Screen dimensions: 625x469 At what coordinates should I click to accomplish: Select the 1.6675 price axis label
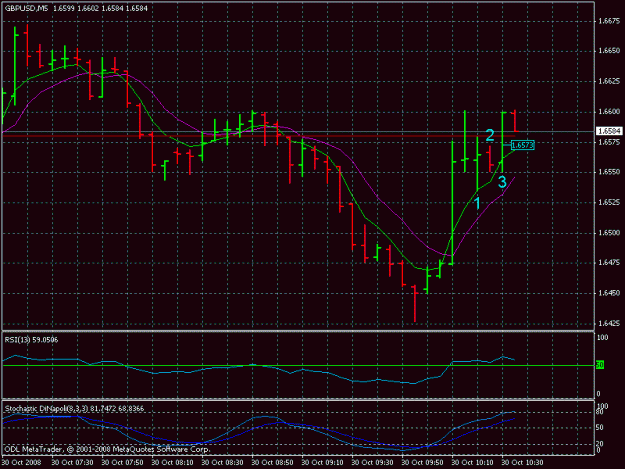pyautogui.click(x=609, y=22)
